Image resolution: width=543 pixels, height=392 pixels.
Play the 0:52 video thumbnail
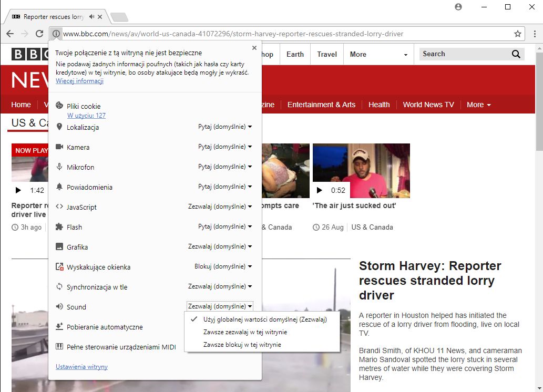click(321, 190)
